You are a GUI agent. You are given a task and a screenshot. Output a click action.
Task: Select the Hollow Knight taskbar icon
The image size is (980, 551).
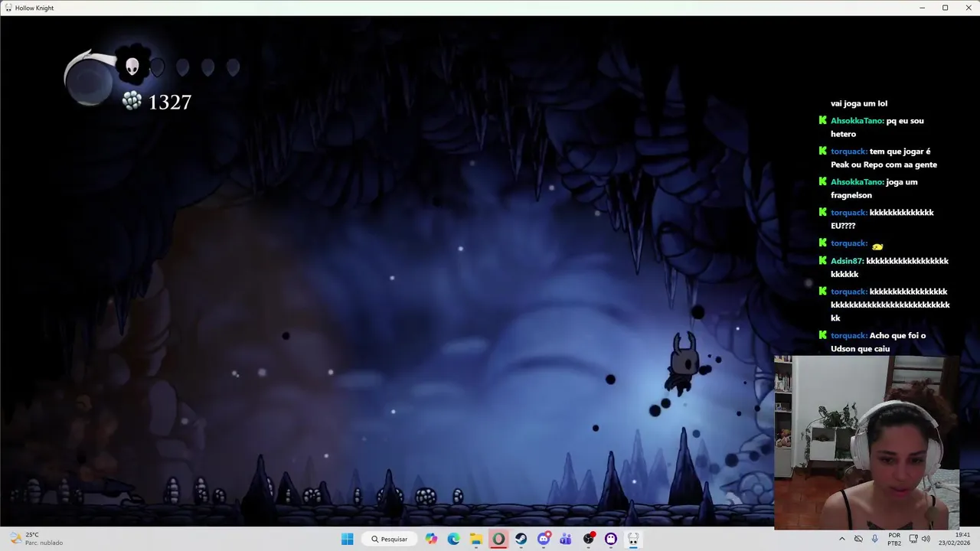[x=633, y=539]
